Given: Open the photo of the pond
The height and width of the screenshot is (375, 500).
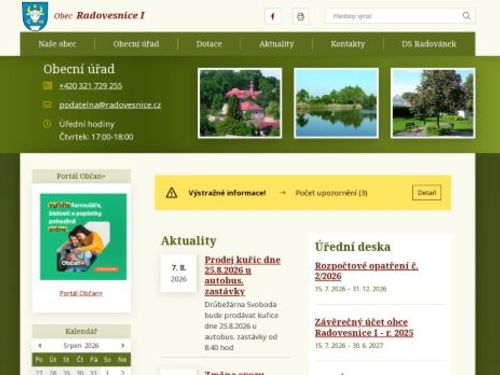Looking at the screenshot, I should [336, 103].
